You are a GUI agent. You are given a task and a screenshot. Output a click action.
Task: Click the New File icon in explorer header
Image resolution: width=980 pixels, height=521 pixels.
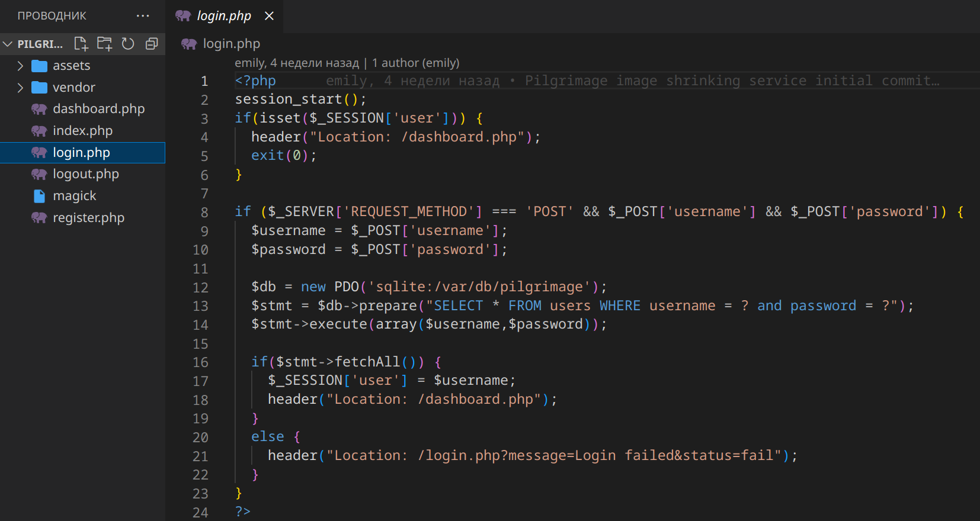click(x=81, y=44)
